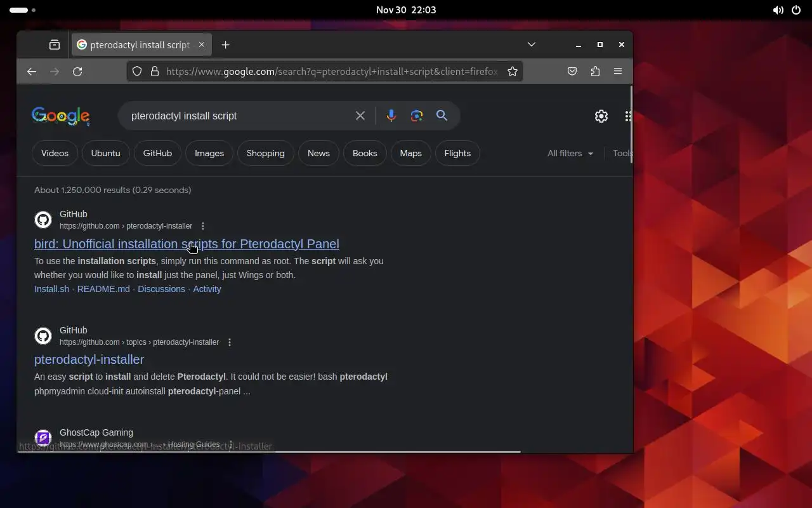812x508 pixels.
Task: Open the extensions puzzle icon
Action: tap(595, 72)
